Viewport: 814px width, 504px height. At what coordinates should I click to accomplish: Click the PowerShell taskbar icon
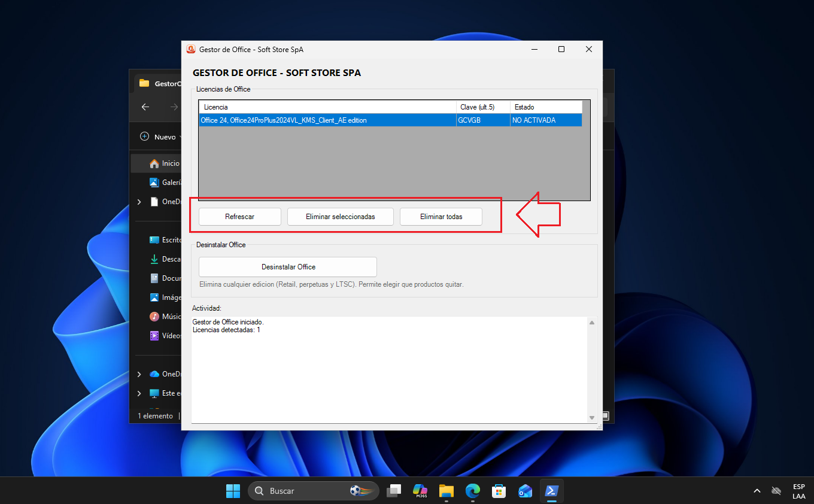[552, 491]
